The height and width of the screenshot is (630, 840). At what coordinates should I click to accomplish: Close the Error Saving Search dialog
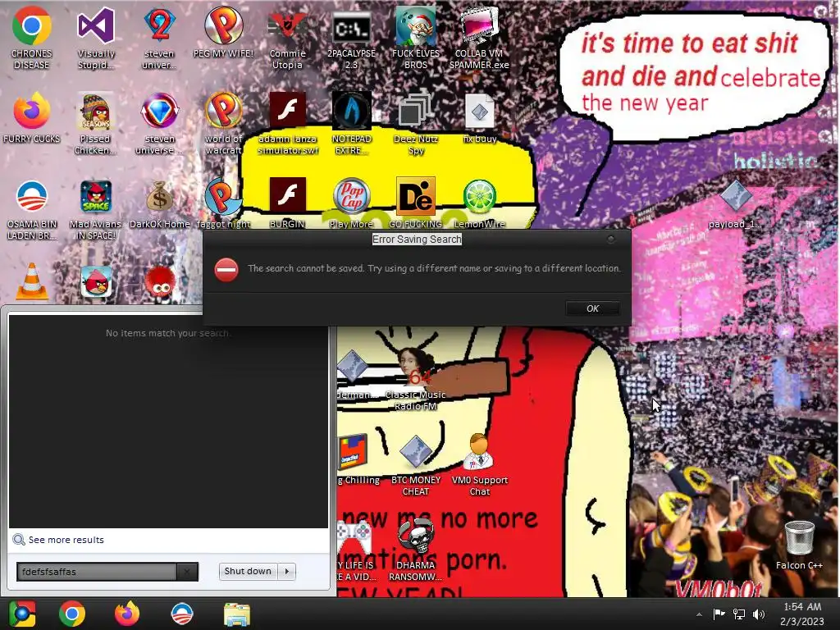[610, 239]
